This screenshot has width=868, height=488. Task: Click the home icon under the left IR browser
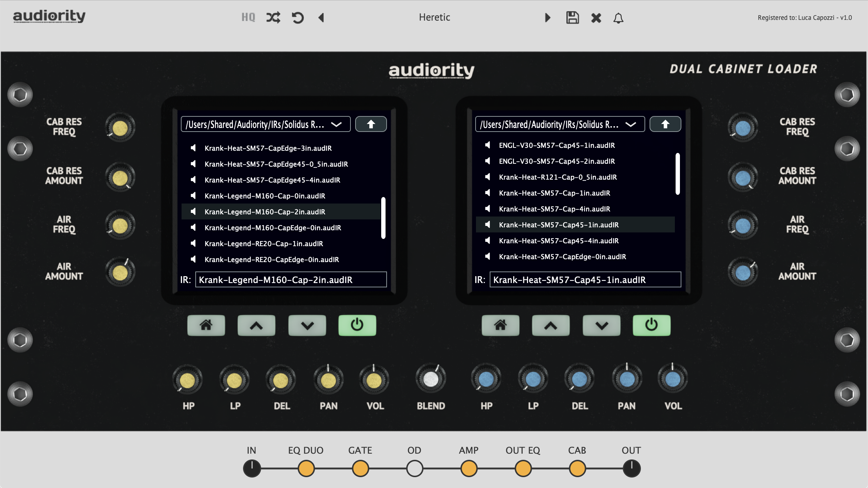pyautogui.click(x=206, y=325)
